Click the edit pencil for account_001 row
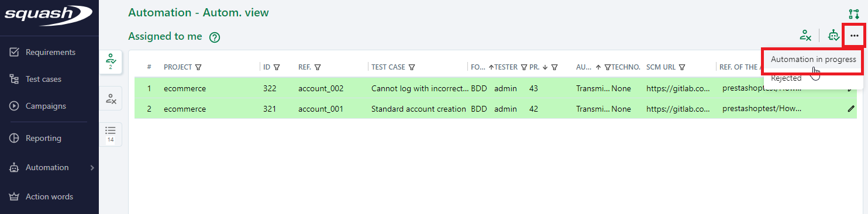 851,109
